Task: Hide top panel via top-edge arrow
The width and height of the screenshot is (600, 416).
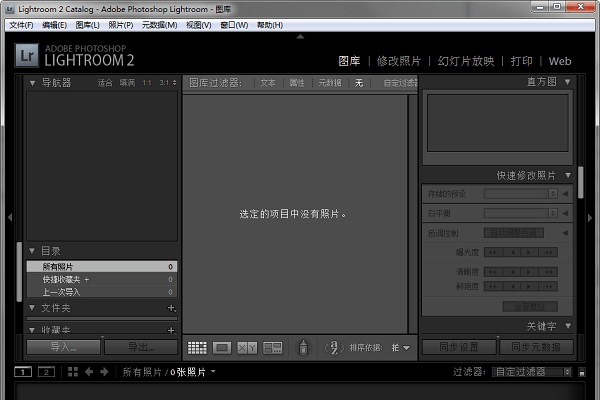Action: [x=300, y=37]
